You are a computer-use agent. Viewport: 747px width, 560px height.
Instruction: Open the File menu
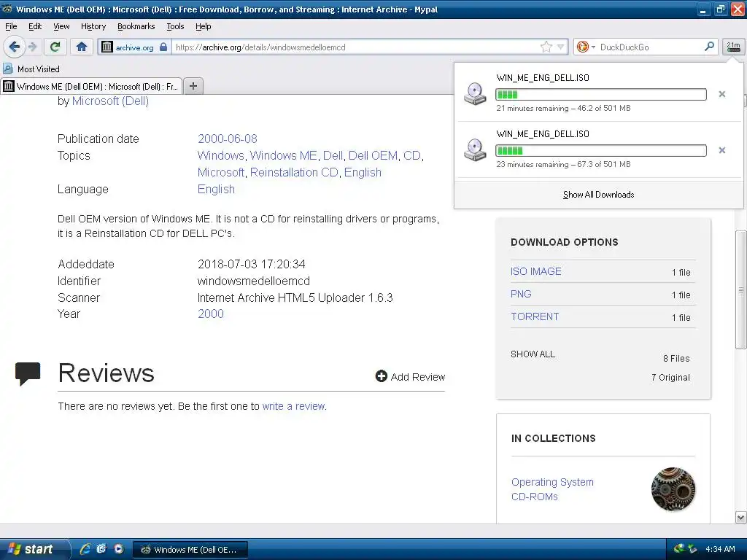click(11, 26)
